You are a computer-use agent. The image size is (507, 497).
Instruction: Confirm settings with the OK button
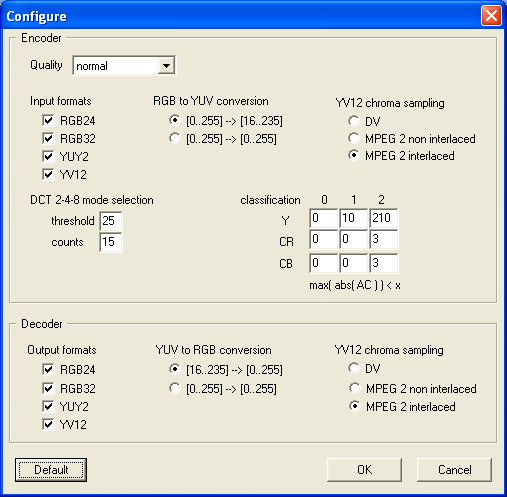tap(364, 470)
